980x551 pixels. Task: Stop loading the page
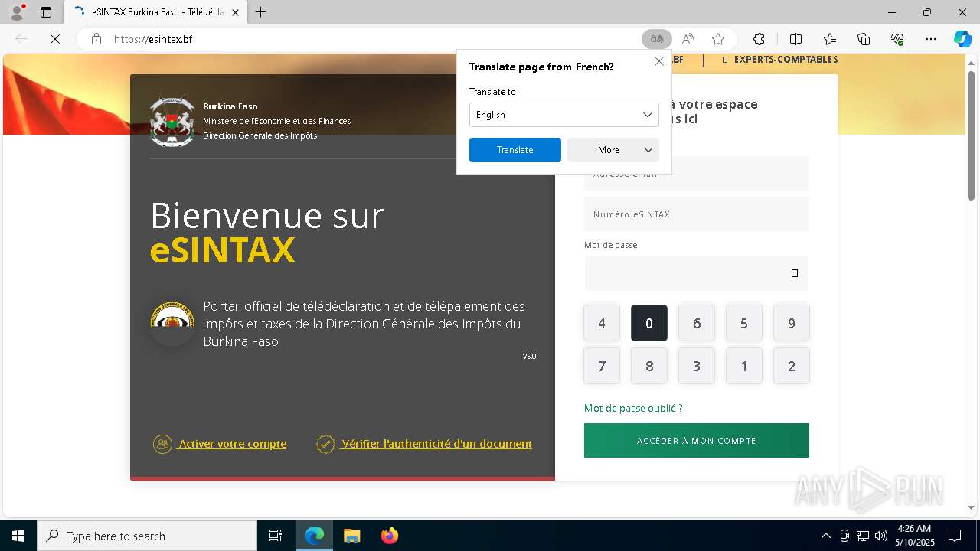tap(55, 39)
